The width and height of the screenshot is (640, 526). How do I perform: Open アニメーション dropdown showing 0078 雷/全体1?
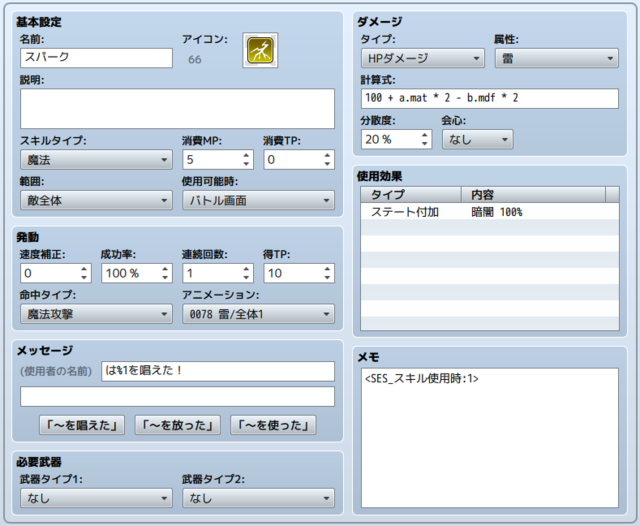click(258, 314)
